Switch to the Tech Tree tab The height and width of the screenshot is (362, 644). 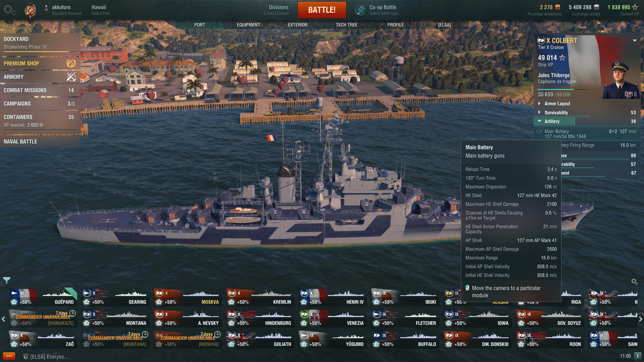(346, 25)
